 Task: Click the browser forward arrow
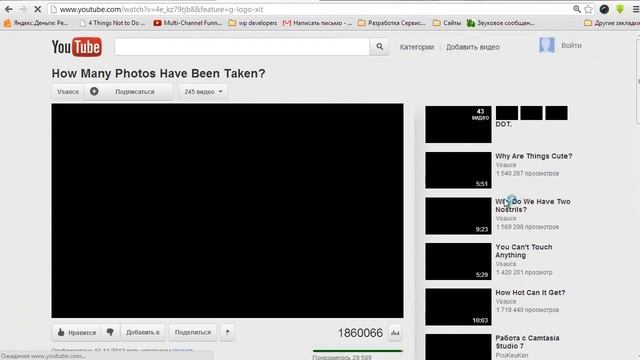(x=23, y=9)
